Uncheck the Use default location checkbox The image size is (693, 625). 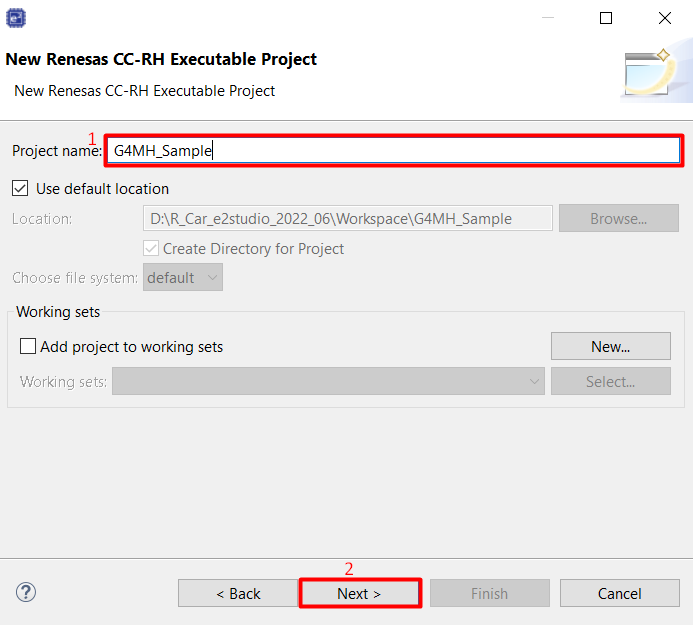click(x=20, y=188)
